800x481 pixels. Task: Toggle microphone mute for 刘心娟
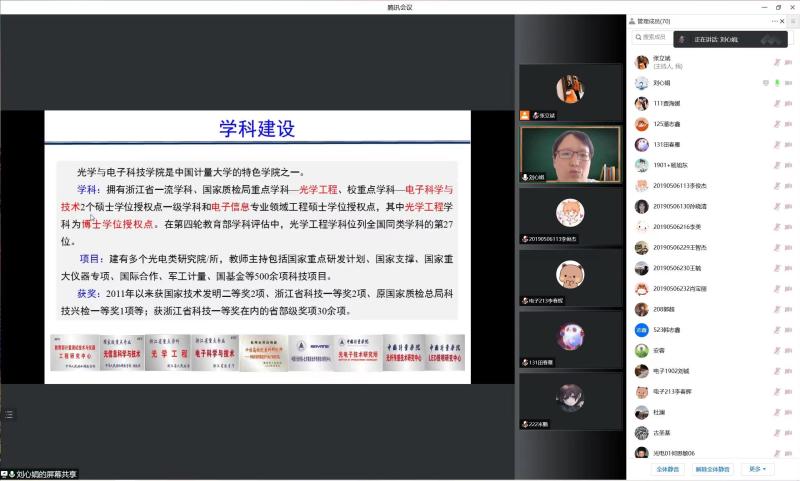coord(776,83)
